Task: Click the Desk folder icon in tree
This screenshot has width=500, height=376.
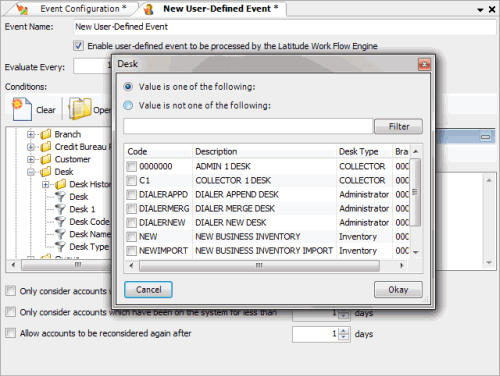Action: click(46, 172)
